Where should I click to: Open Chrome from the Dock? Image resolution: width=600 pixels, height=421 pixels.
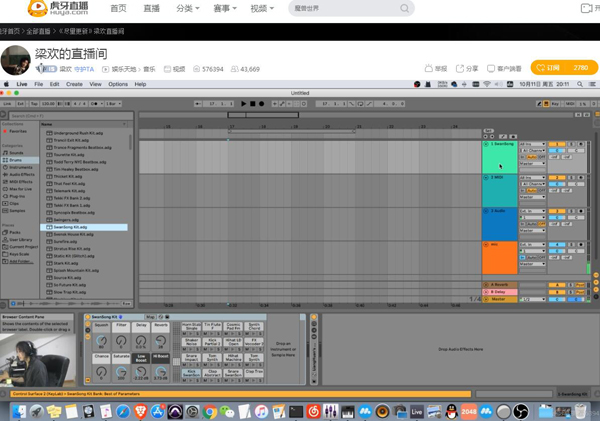[210, 412]
